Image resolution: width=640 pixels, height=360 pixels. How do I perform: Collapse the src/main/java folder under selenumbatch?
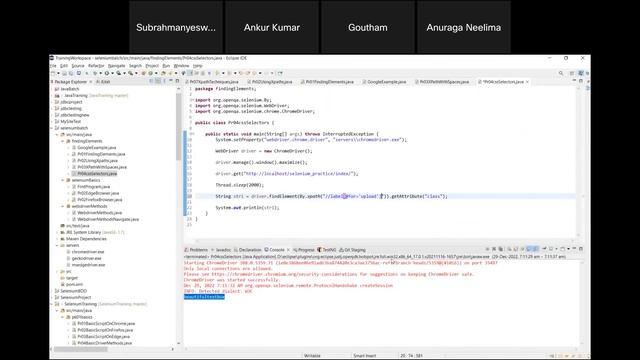point(57,135)
